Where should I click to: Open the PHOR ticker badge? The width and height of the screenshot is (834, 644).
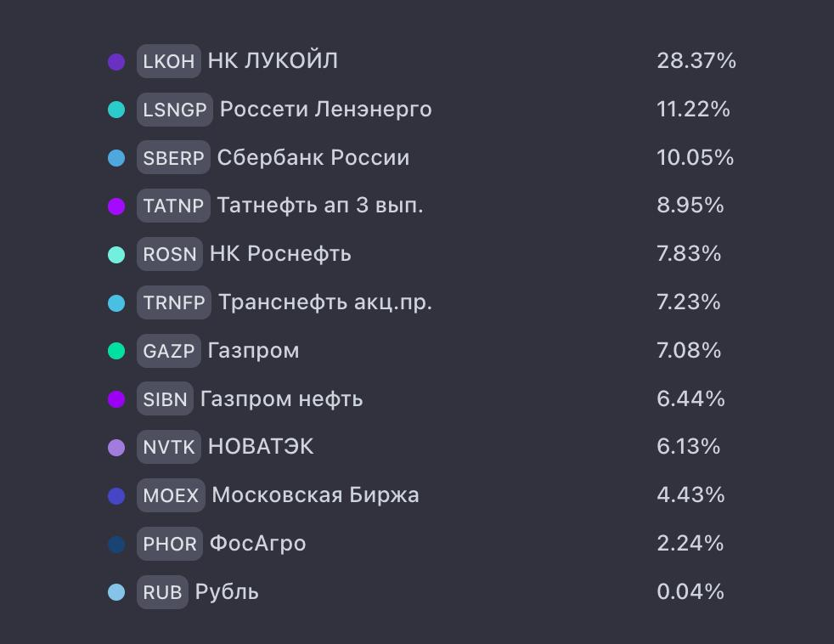170,544
